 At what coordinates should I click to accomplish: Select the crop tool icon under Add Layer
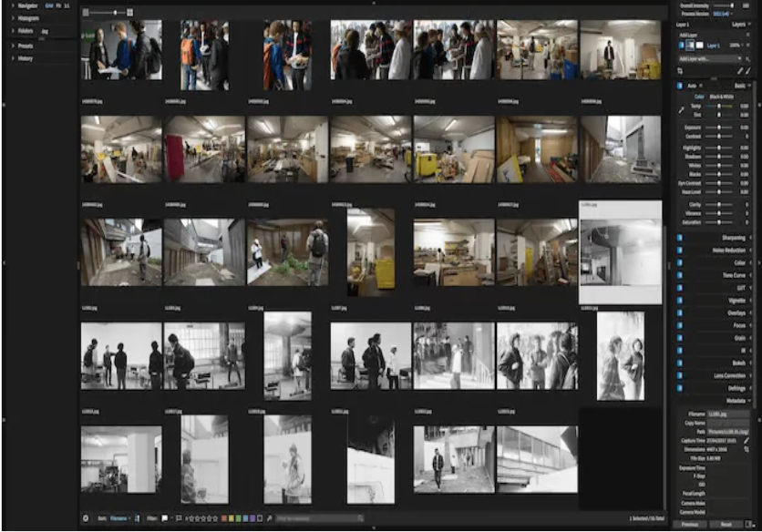(680, 71)
